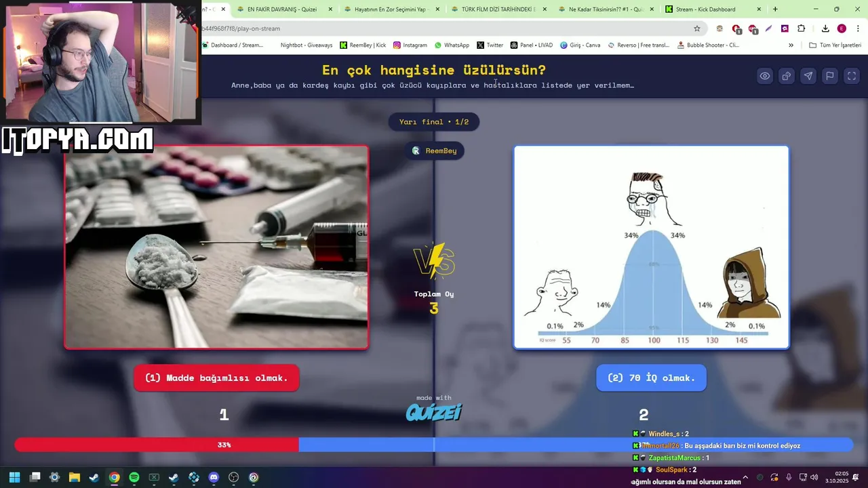The width and height of the screenshot is (868, 488).
Task: Show hidden system tray icons
Action: point(745,477)
